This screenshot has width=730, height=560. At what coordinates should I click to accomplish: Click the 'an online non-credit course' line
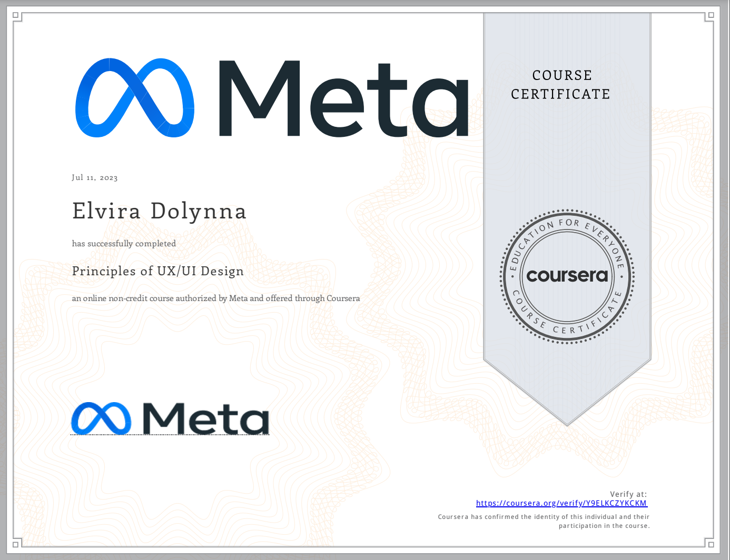[216, 298]
